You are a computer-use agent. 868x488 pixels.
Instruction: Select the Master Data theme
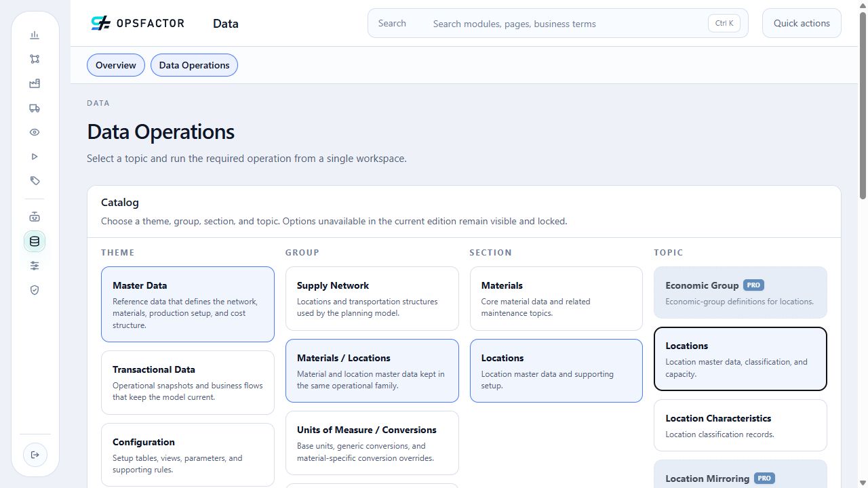[188, 304]
